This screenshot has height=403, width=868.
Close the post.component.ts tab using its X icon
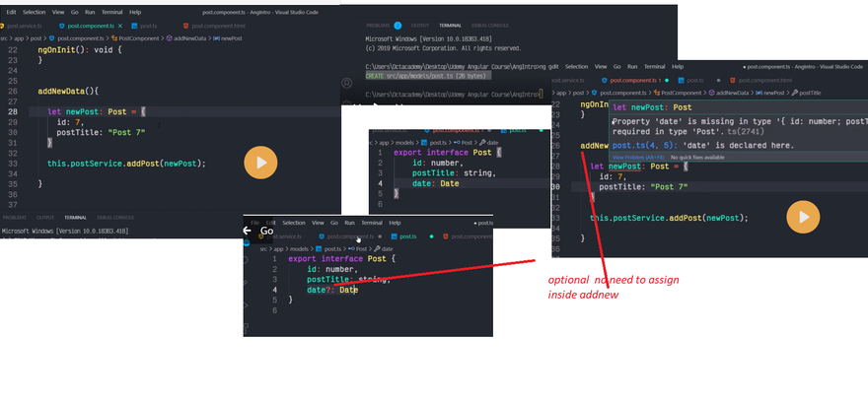tap(120, 26)
